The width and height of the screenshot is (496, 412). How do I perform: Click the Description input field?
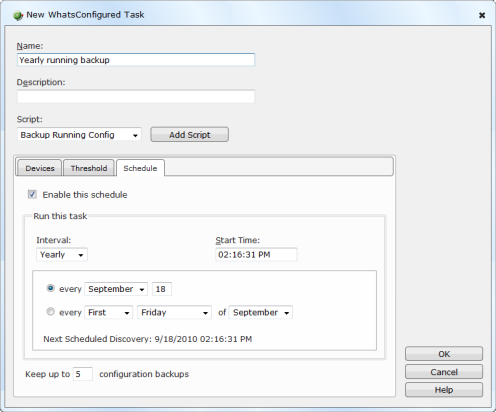pyautogui.click(x=136, y=97)
